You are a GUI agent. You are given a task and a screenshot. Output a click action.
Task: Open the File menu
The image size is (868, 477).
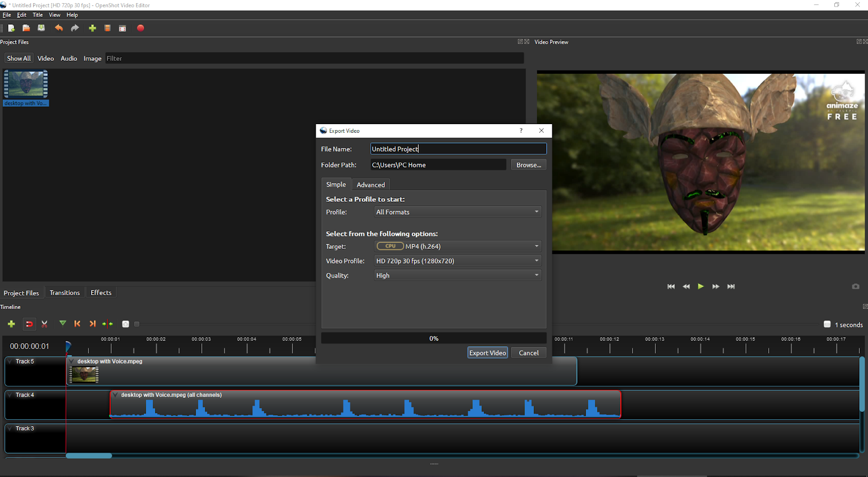[7, 15]
